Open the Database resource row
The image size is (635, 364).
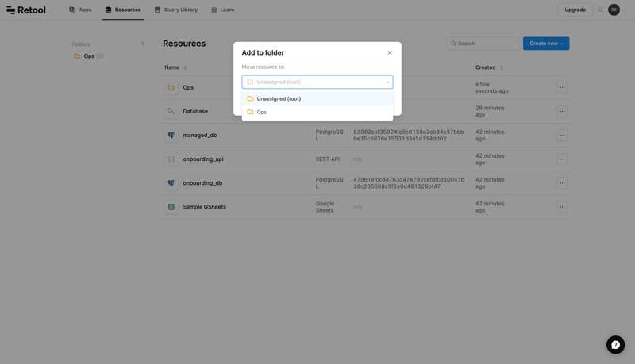click(x=195, y=111)
